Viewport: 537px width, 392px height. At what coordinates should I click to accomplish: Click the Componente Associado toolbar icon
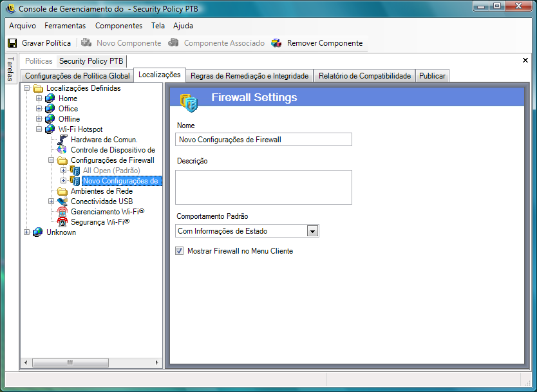(x=173, y=42)
